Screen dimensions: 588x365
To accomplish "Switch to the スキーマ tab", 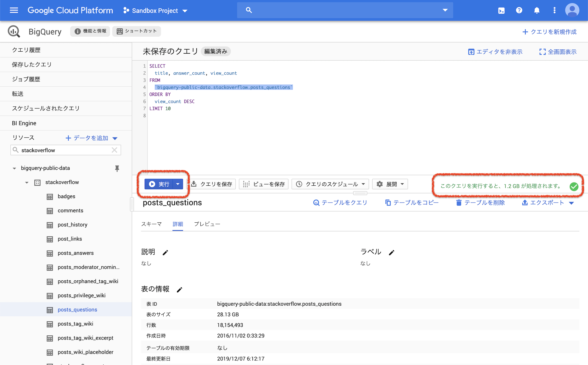I will point(151,224).
